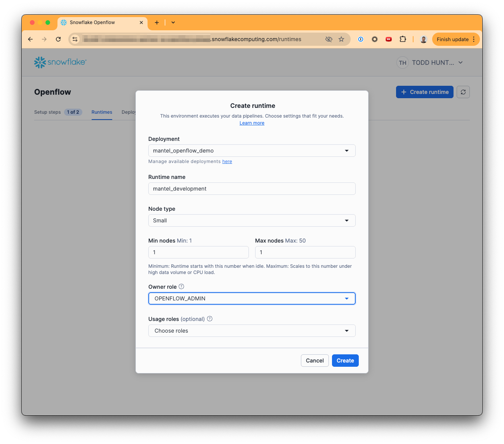The height and width of the screenshot is (444, 504).
Task: Click the browser back arrow
Action: pyautogui.click(x=31, y=39)
